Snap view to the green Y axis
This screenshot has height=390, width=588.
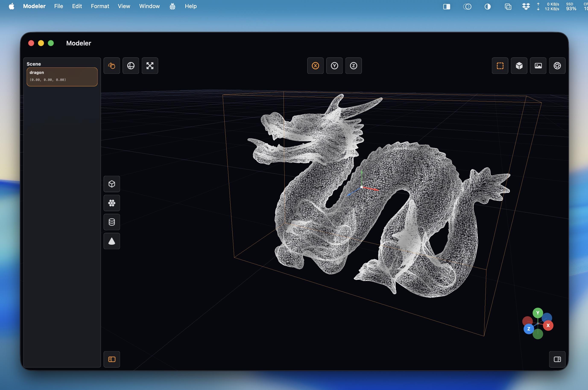click(x=538, y=313)
